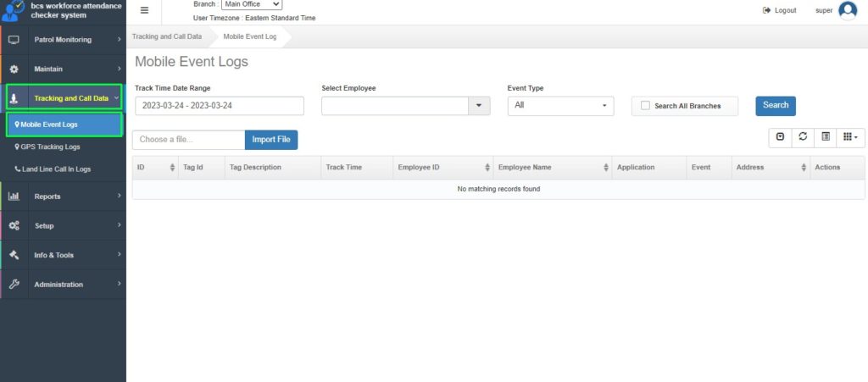
Task: Click the toggle view list icon
Action: 825,136
